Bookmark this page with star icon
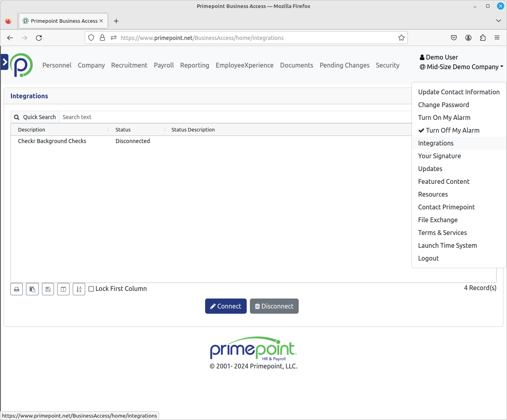The width and height of the screenshot is (507, 420). pyautogui.click(x=401, y=38)
